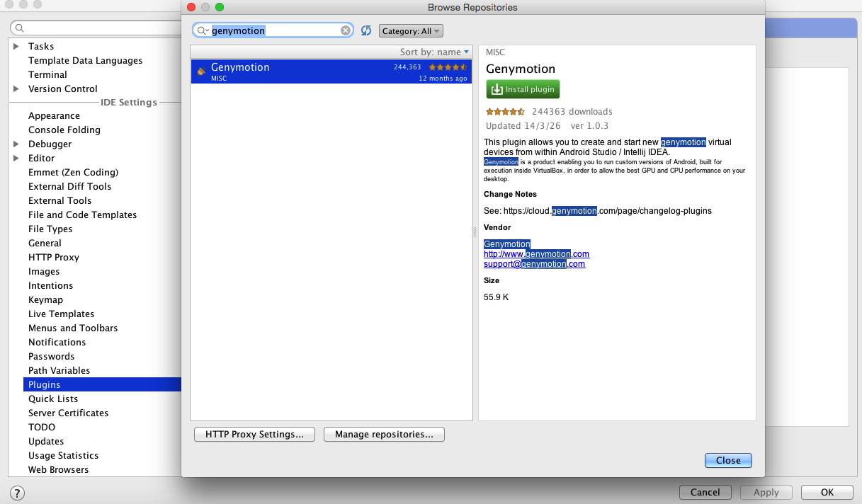Click the support@genymotion.com email link

point(534,264)
